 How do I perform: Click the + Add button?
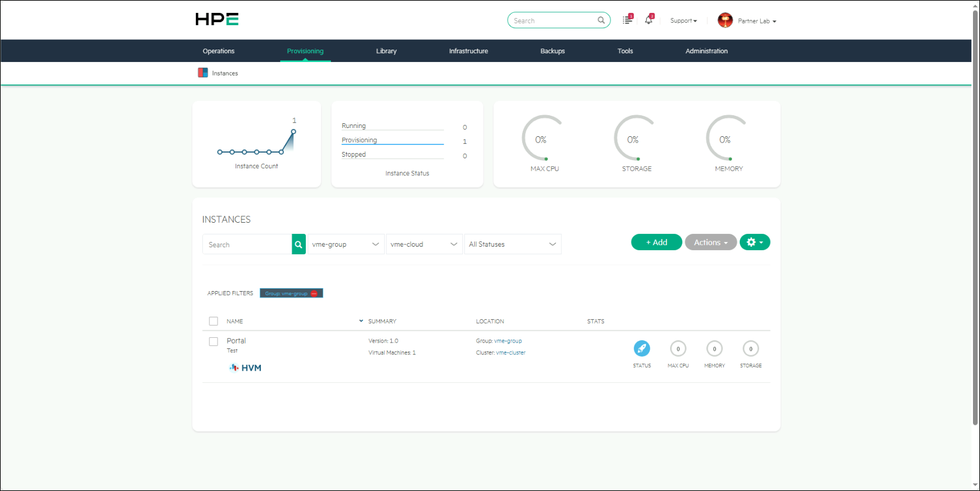[x=657, y=242]
